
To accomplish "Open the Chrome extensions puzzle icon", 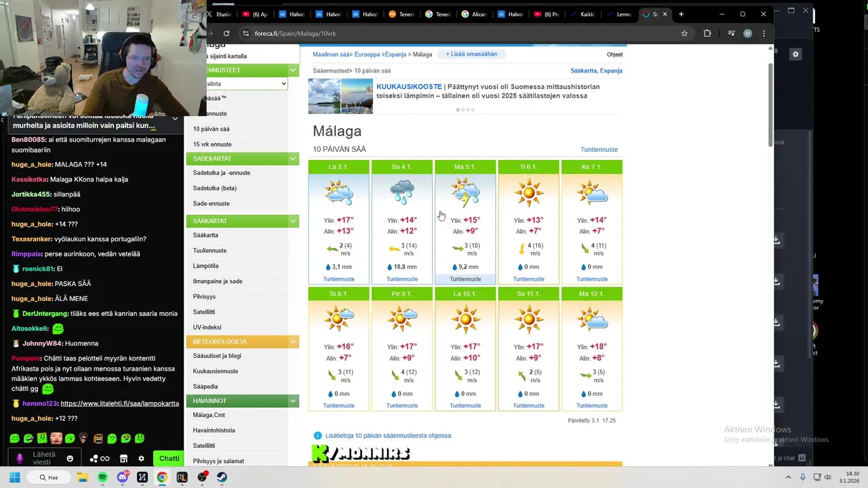I will 707,33.
